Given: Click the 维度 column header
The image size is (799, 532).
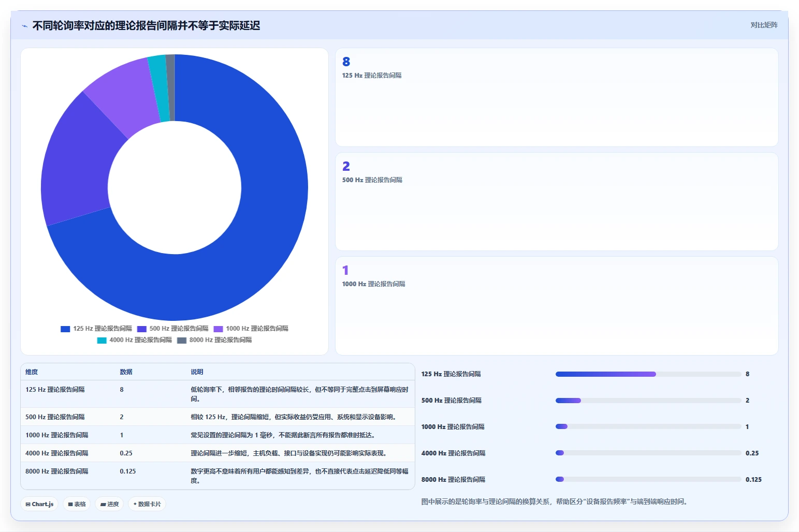Looking at the screenshot, I should coord(32,372).
